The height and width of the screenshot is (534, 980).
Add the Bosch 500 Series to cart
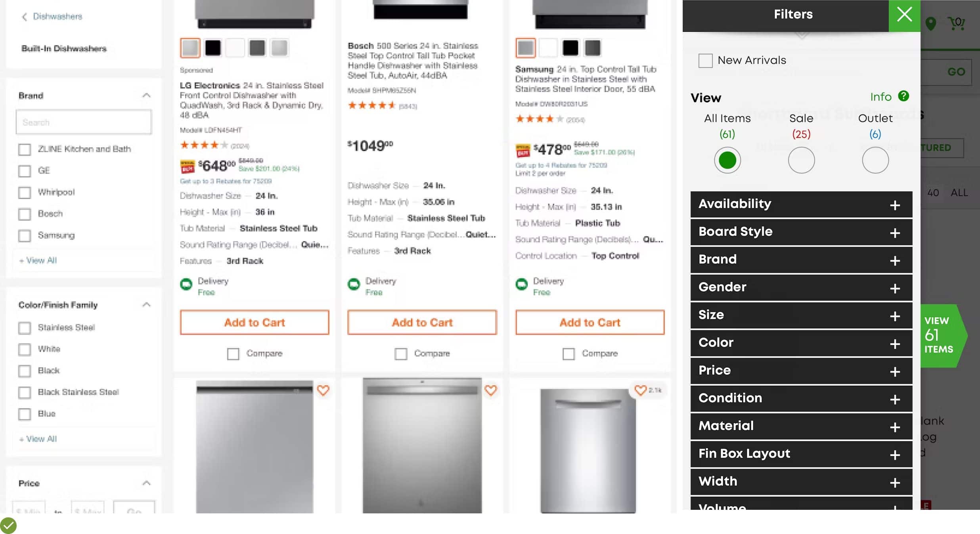click(422, 323)
